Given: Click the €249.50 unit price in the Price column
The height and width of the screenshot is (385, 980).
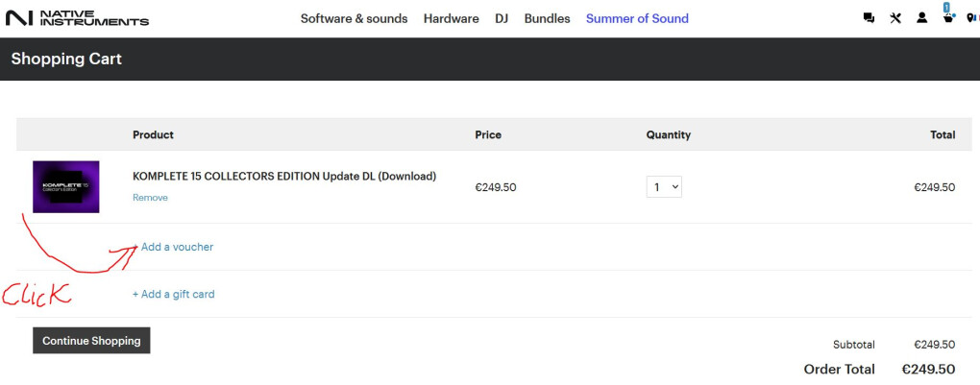Looking at the screenshot, I should (x=496, y=187).
